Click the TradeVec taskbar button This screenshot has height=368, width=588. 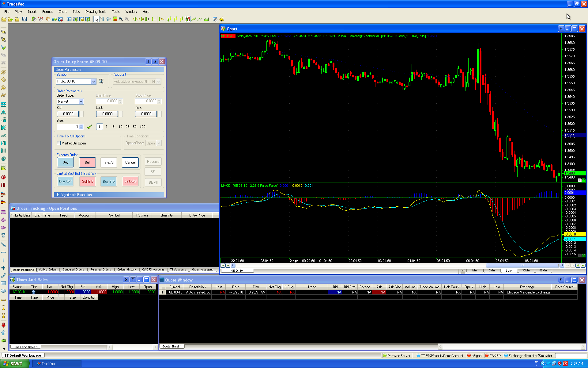coord(57,364)
